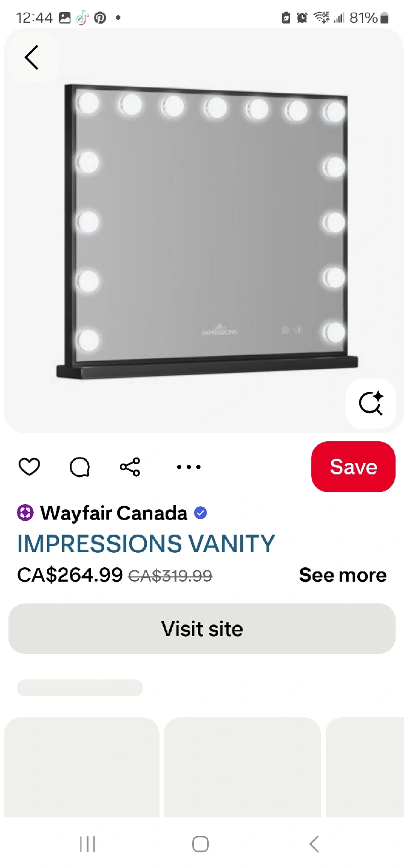Tap the system back chevron in the navigation bar
Viewport: 404px width, 868px height.
(x=314, y=844)
